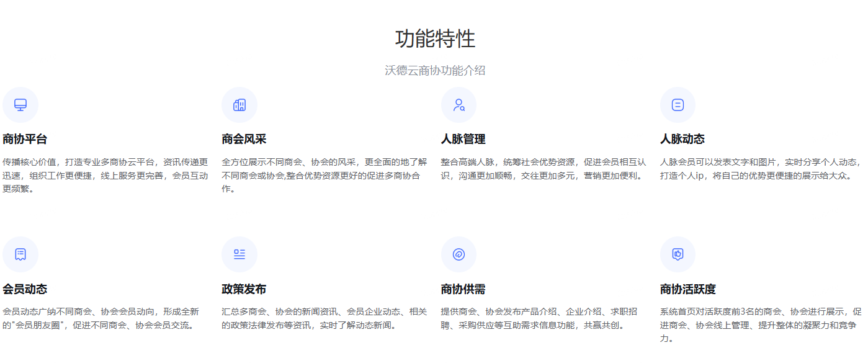Select the news list icon for 政策发布

(x=239, y=254)
